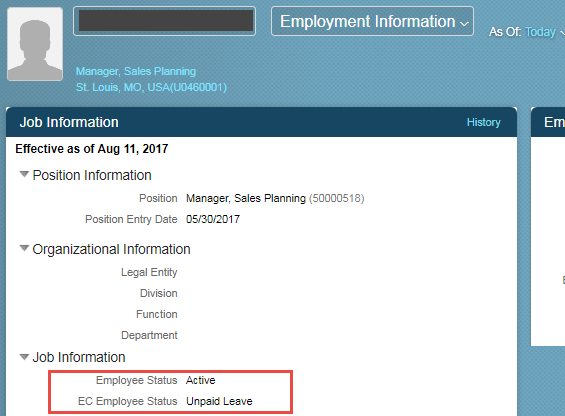Screen dimensions: 565x416
Task: Open Job Information History
Action: [x=484, y=122]
